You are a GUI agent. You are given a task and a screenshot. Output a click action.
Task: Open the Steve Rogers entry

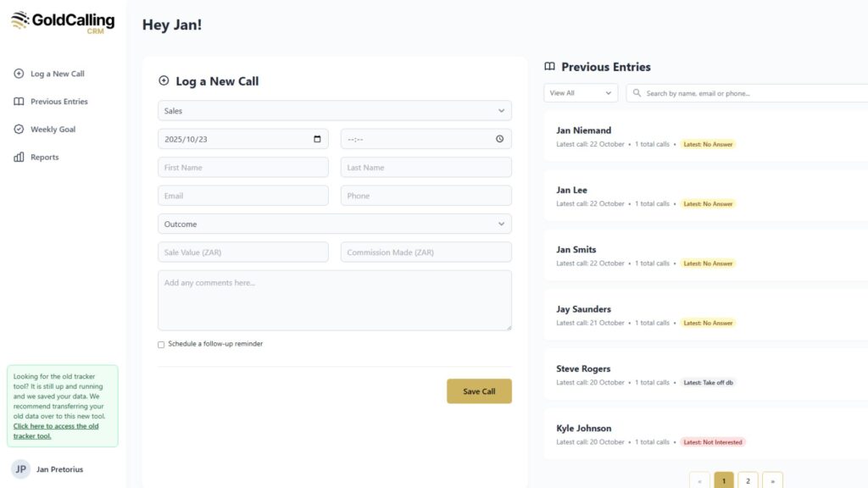pyautogui.click(x=583, y=369)
